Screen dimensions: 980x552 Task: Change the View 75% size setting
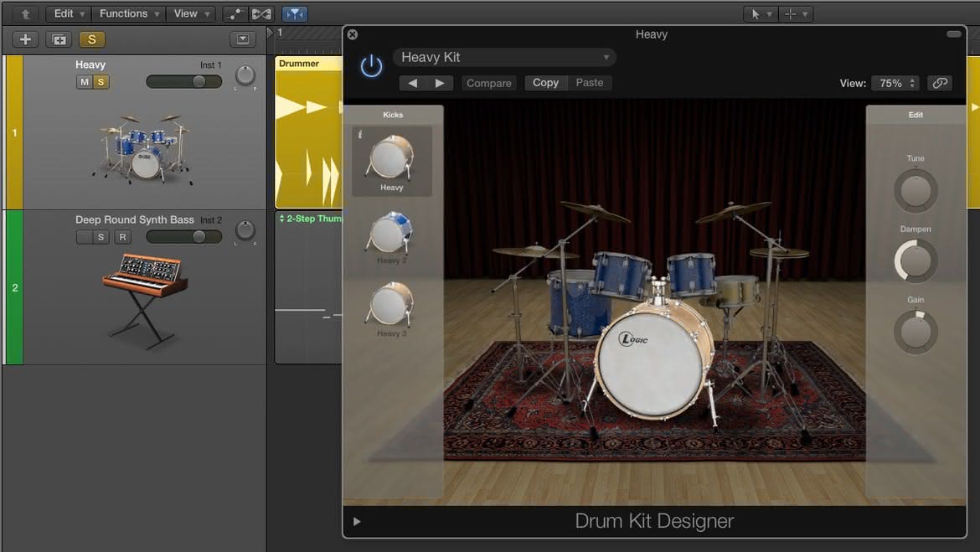click(895, 83)
